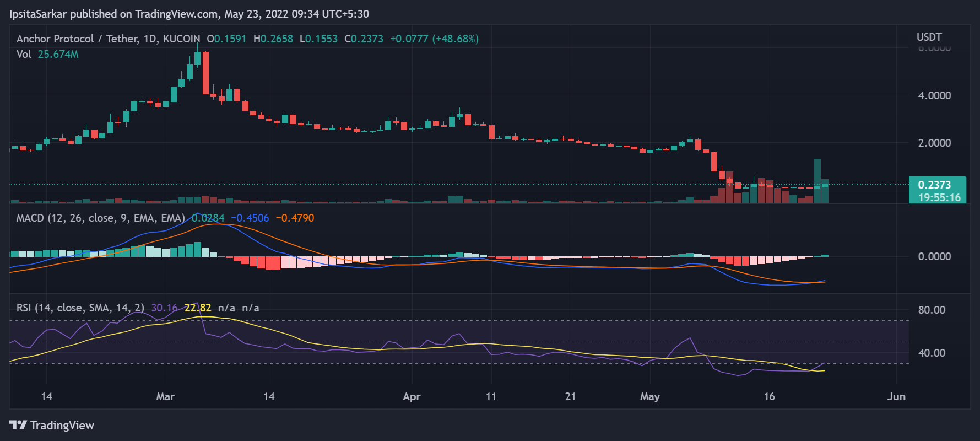Viewport: 980px width, 441px height.
Task: Click the May date axis label
Action: pos(650,397)
